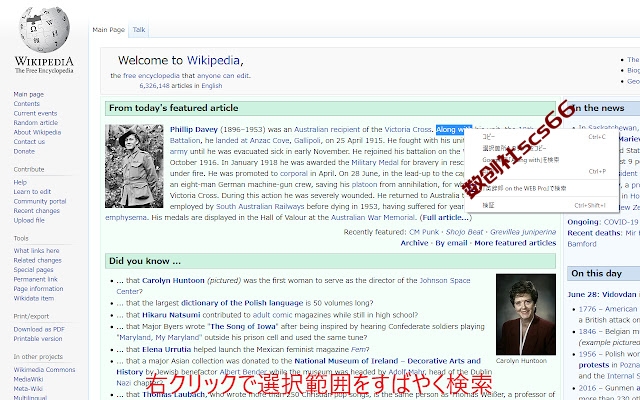Image resolution: width=640 pixels, height=400 pixels.
Task: Open the South Australian Railways link
Action: (x=260, y=207)
